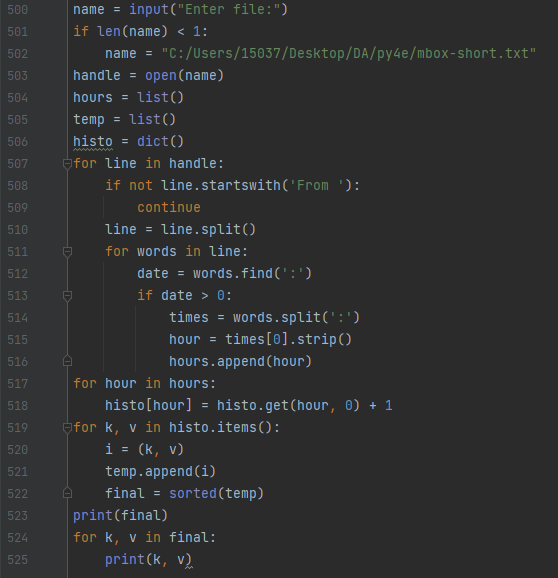Click line number 500 in gutter
558x578 pixels.
[x=18, y=10]
